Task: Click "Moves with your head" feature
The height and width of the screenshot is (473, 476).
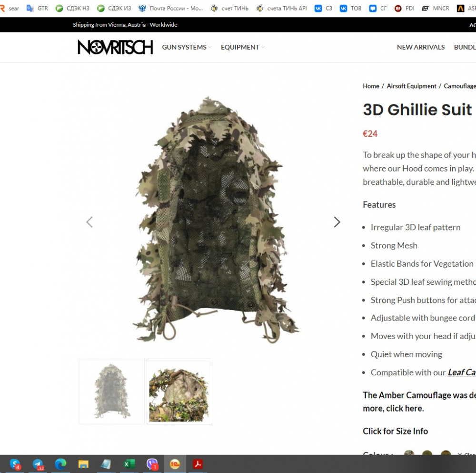Action: coord(423,336)
